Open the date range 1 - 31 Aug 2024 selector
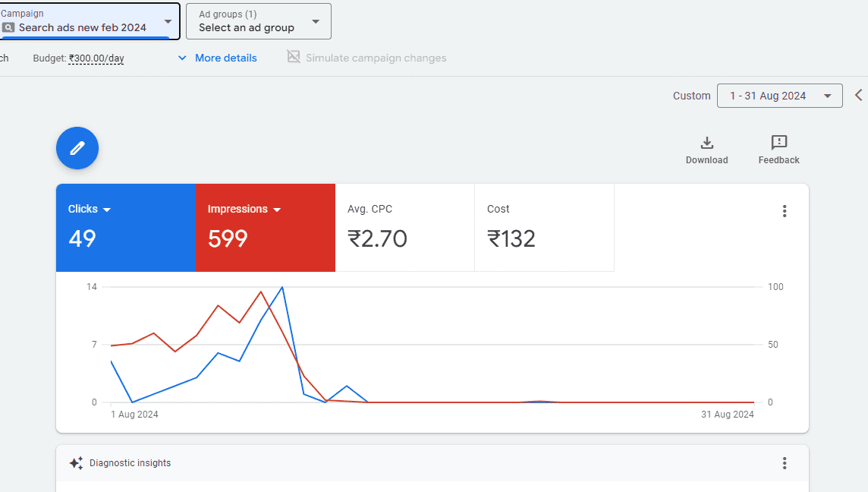 (x=779, y=95)
